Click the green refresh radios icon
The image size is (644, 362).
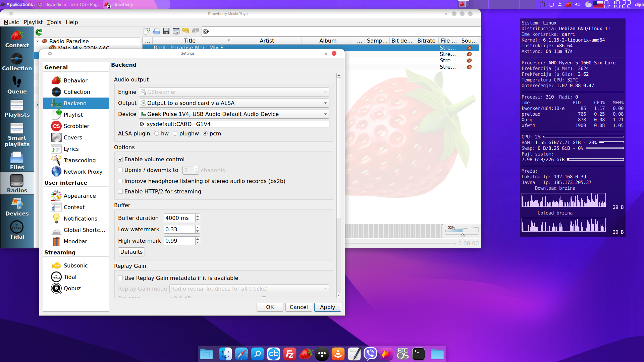pyautogui.click(x=39, y=32)
